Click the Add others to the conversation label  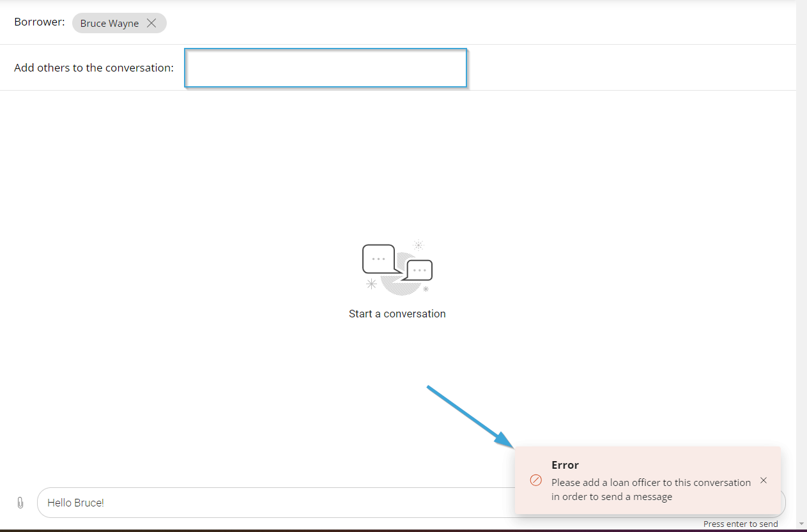pyautogui.click(x=94, y=68)
